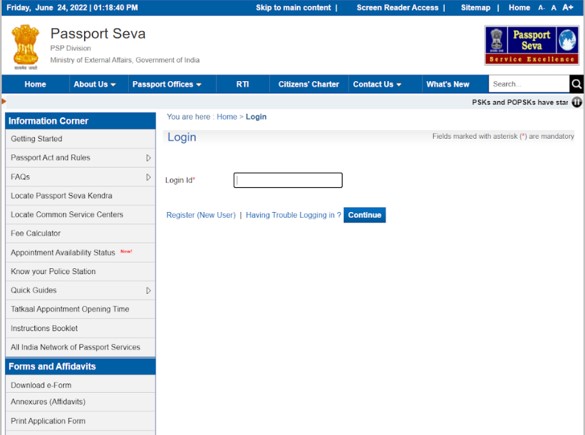Expand the About Us dropdown menu

click(94, 84)
